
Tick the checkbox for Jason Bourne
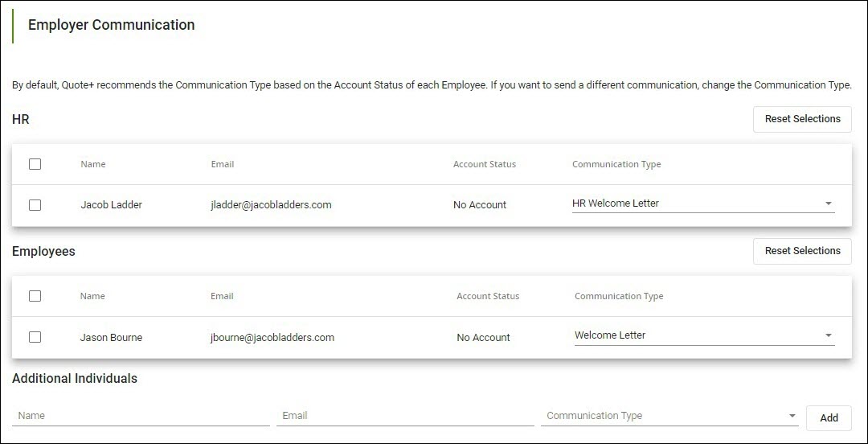[x=35, y=337]
